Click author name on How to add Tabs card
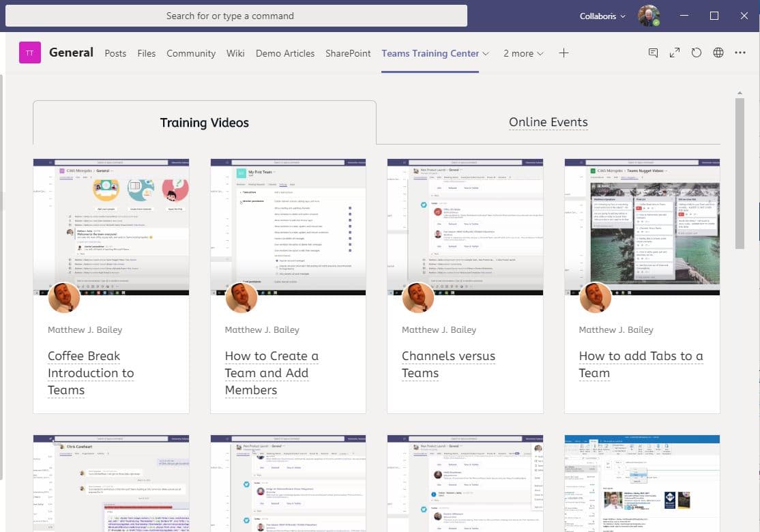 tap(616, 329)
